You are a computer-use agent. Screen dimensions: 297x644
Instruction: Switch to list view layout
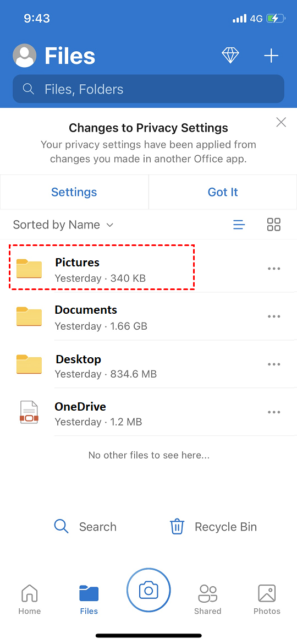pyautogui.click(x=239, y=225)
